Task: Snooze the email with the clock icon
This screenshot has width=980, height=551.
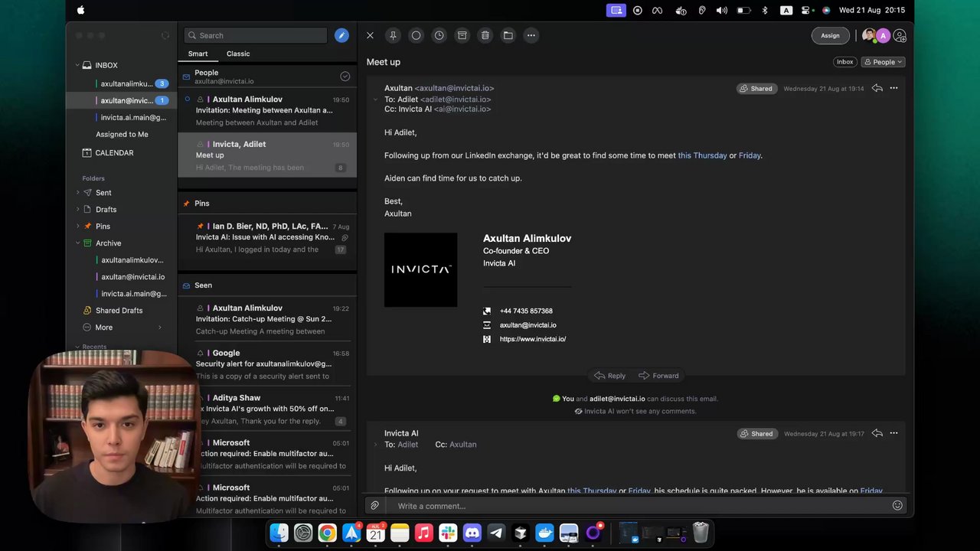Action: [439, 35]
